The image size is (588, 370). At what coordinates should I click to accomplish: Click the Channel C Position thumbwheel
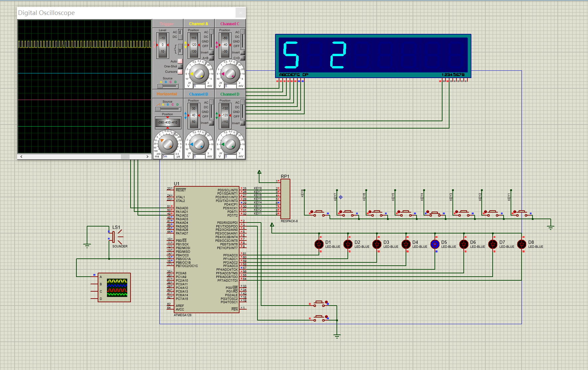225,45
